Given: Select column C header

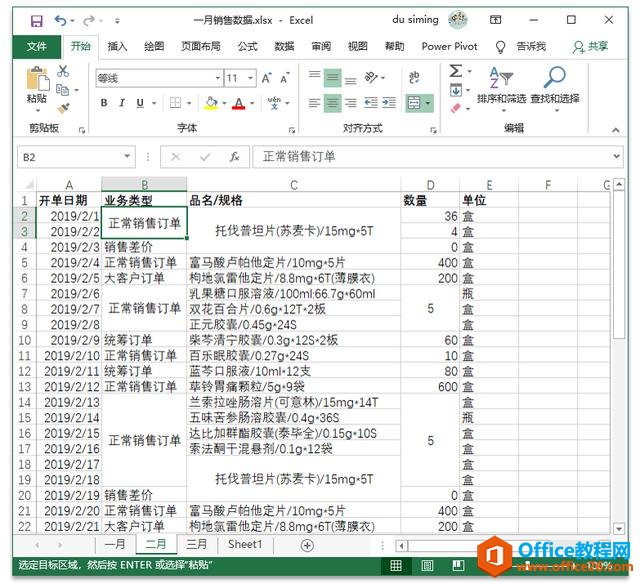Looking at the screenshot, I should pyautogui.click(x=293, y=185).
